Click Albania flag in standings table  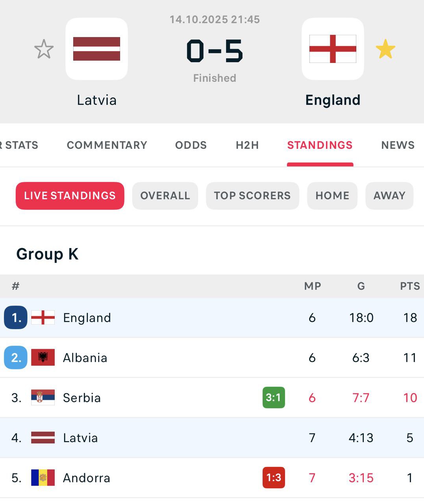pos(43,358)
